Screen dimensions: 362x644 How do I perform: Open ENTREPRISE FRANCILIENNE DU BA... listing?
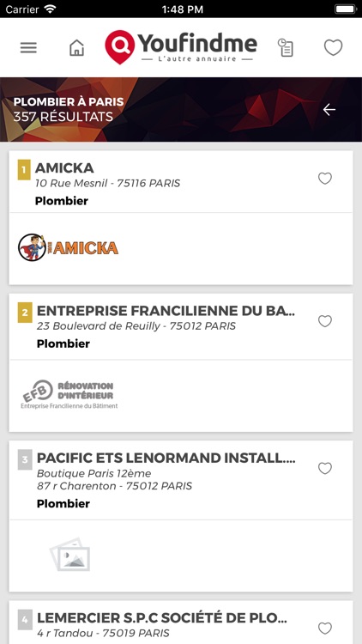tap(166, 311)
